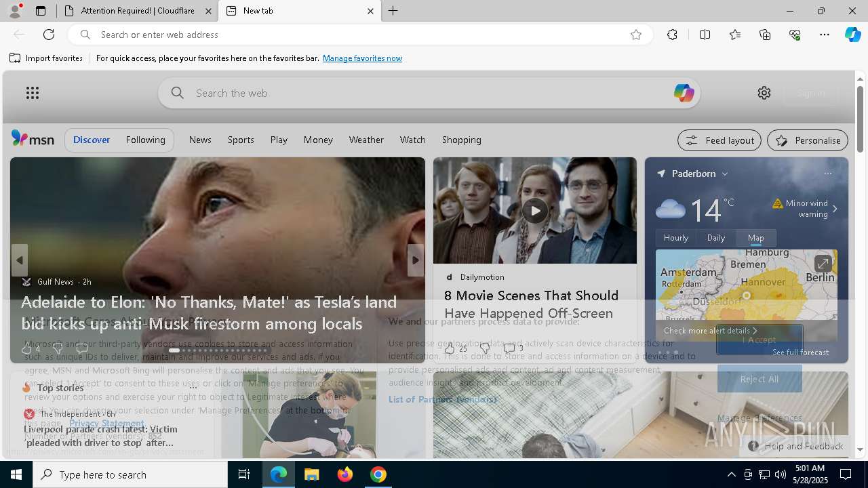The image size is (868, 488).
Task: Open the Sports section
Action: [x=241, y=140]
